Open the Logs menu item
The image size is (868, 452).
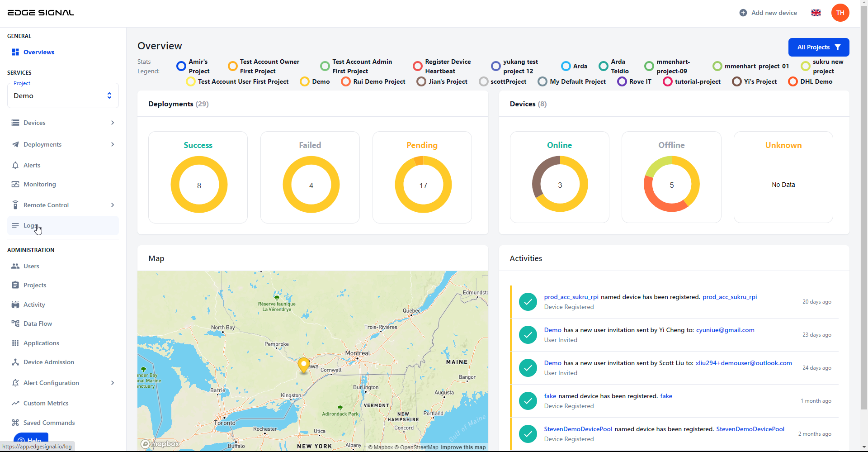[x=30, y=225]
